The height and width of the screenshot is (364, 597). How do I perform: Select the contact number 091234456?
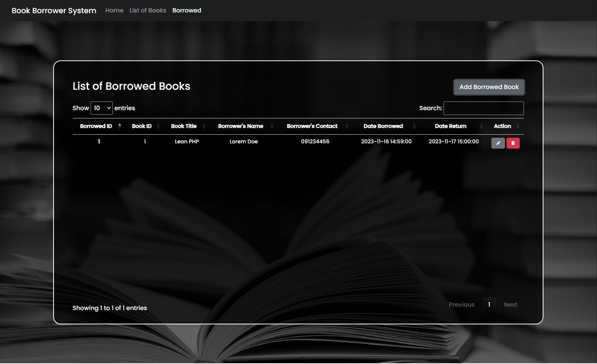click(x=315, y=141)
